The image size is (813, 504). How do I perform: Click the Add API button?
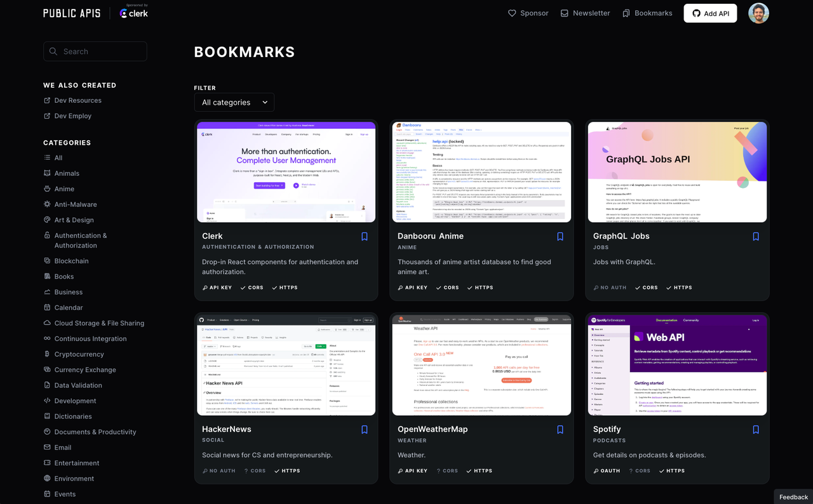[710, 13]
